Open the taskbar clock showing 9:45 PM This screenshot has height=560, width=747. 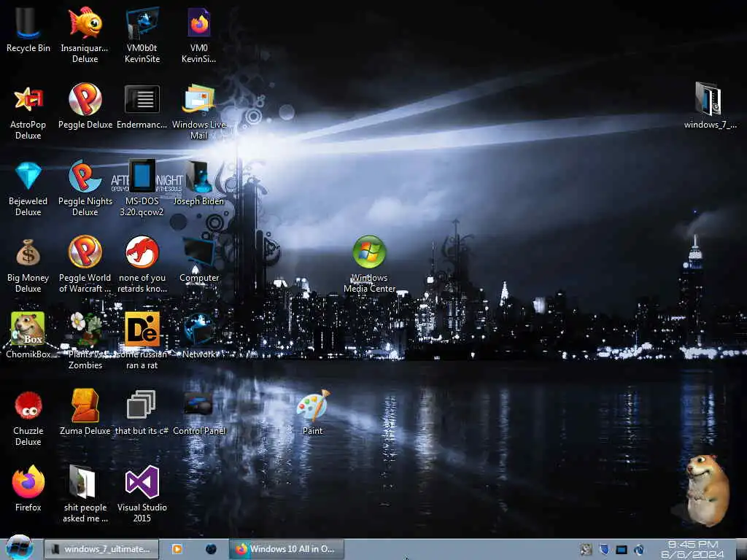pos(693,550)
